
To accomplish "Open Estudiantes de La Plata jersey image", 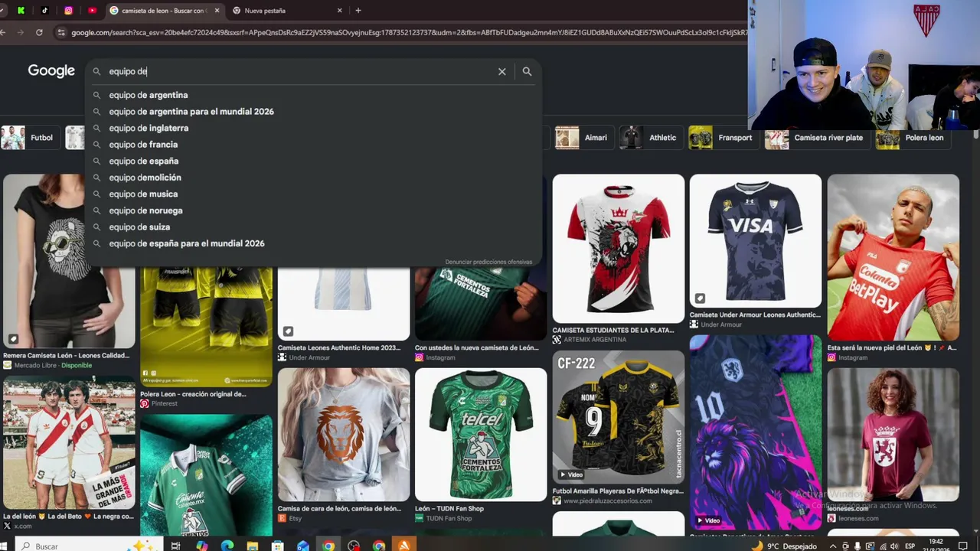I will 619,249.
